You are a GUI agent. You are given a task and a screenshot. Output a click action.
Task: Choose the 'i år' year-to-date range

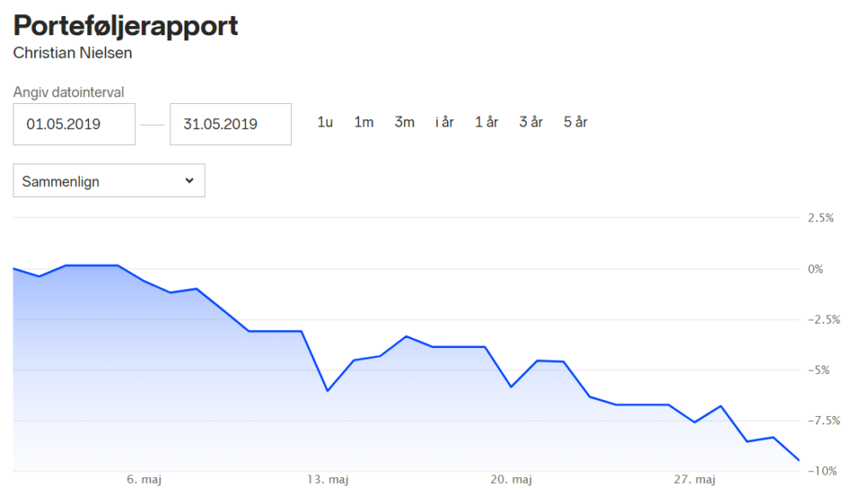click(x=445, y=122)
